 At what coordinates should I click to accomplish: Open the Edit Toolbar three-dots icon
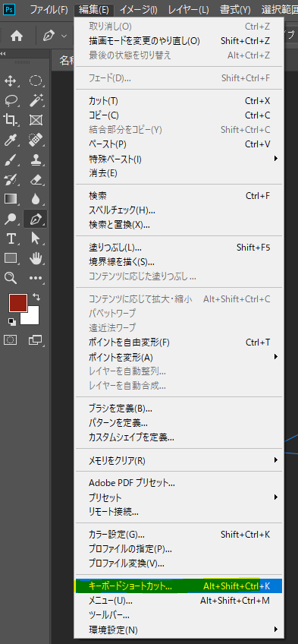pos(36,278)
